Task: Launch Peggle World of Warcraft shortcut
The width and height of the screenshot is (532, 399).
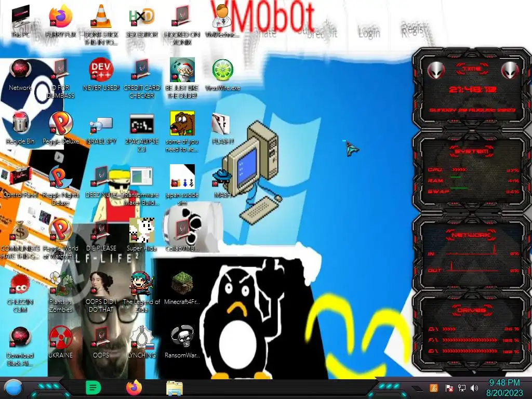Action: (61, 239)
